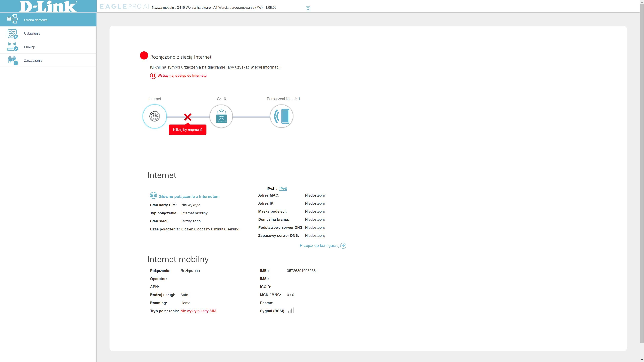The image size is (644, 362).
Task: Click the red Nie wykryto karty SIM. message
Action: (x=199, y=311)
